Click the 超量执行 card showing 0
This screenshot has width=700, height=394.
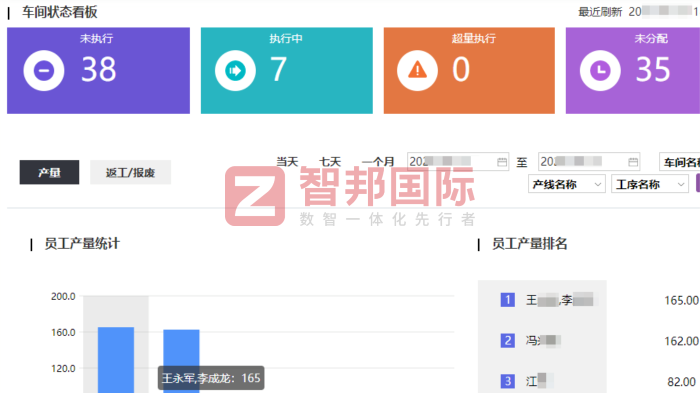pyautogui.click(x=469, y=71)
